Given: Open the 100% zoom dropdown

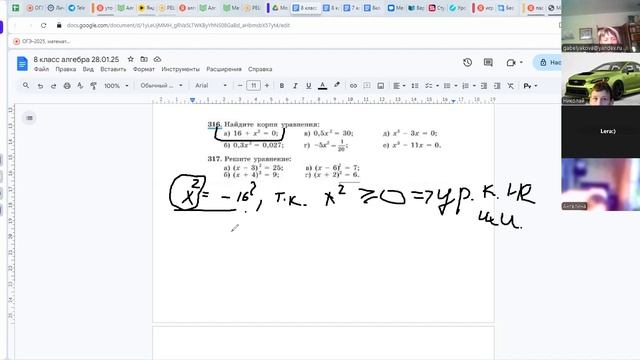Looking at the screenshot, I should coord(116,86).
